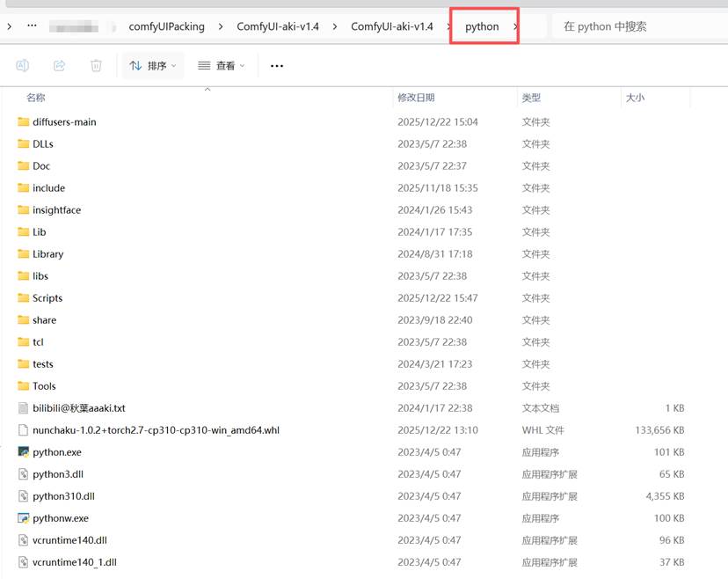Open the Sort (排序) dropdown
Viewport: 728px width, 579px height.
[152, 66]
